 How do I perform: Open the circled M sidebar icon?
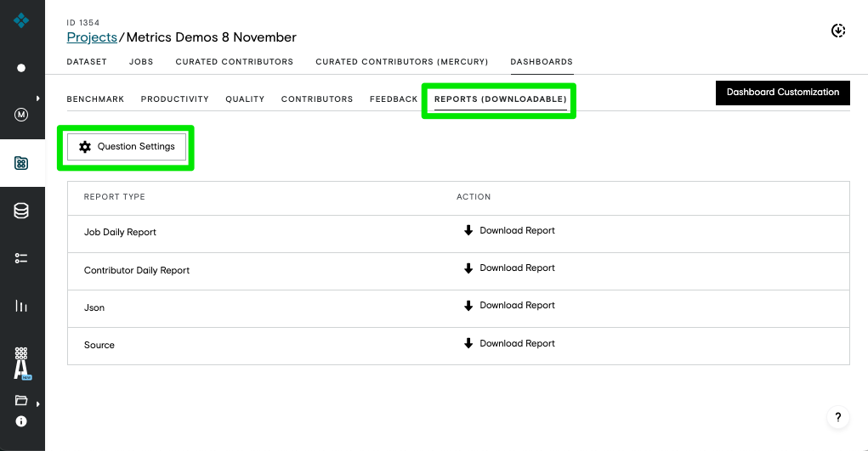point(21,115)
